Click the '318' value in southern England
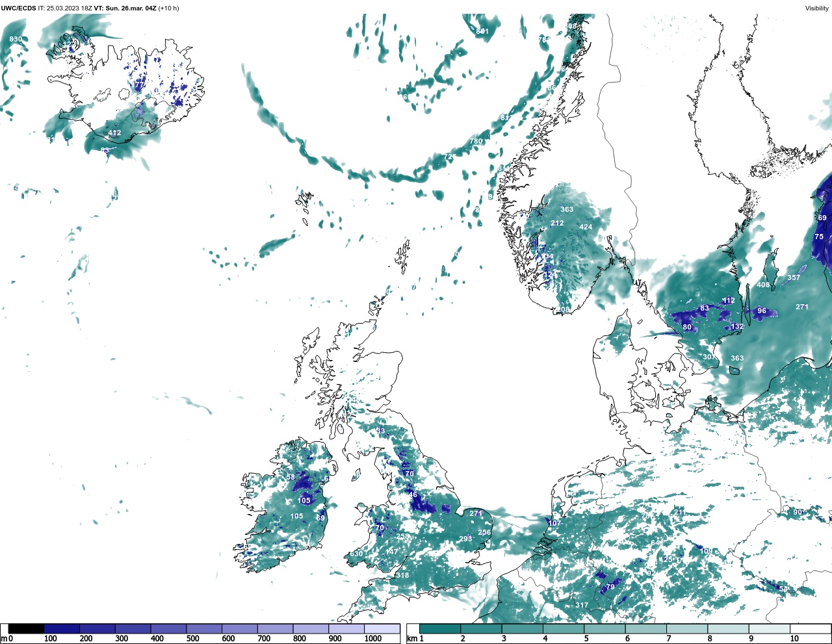This screenshot has width=832, height=644. [x=403, y=575]
